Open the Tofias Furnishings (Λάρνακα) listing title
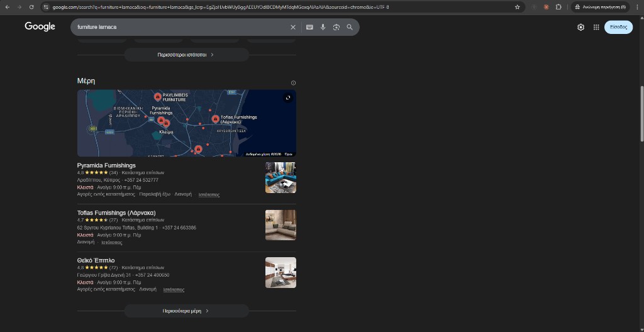The width and height of the screenshot is (644, 332). (116, 213)
